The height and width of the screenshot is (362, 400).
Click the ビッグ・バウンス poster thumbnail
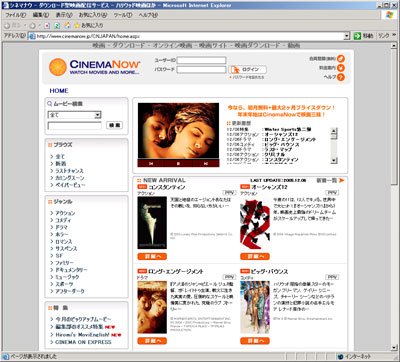[x=255, y=307]
